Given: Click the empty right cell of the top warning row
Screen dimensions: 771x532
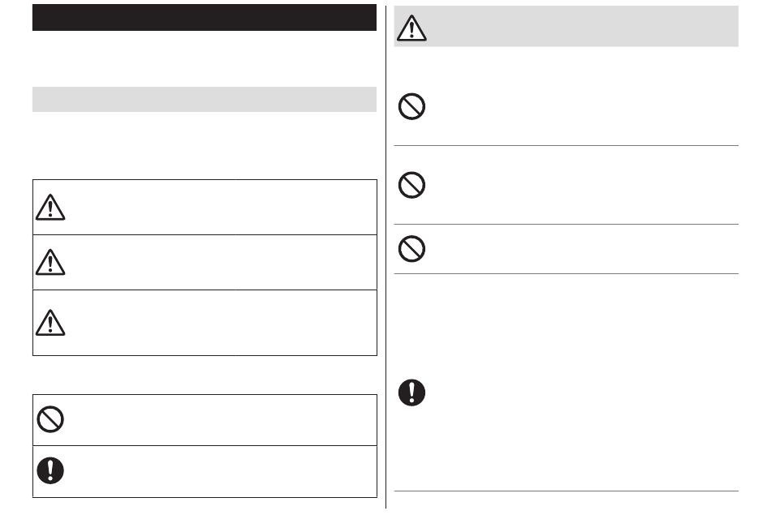Looking at the screenshot, I should pos(306,208).
